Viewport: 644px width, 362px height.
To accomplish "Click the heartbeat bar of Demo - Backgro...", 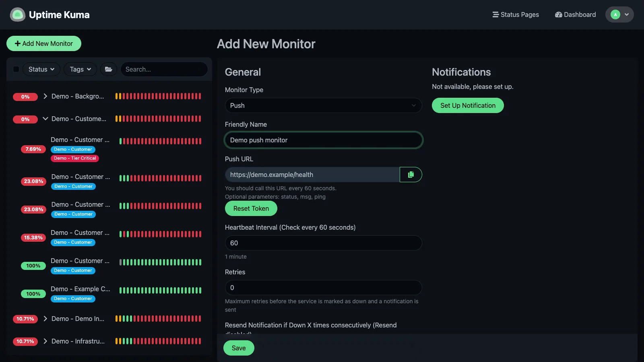I will pos(158,96).
